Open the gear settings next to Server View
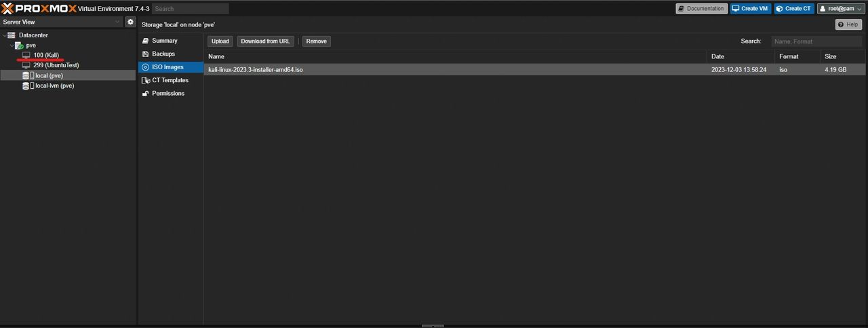The width and height of the screenshot is (868, 328). click(x=131, y=22)
